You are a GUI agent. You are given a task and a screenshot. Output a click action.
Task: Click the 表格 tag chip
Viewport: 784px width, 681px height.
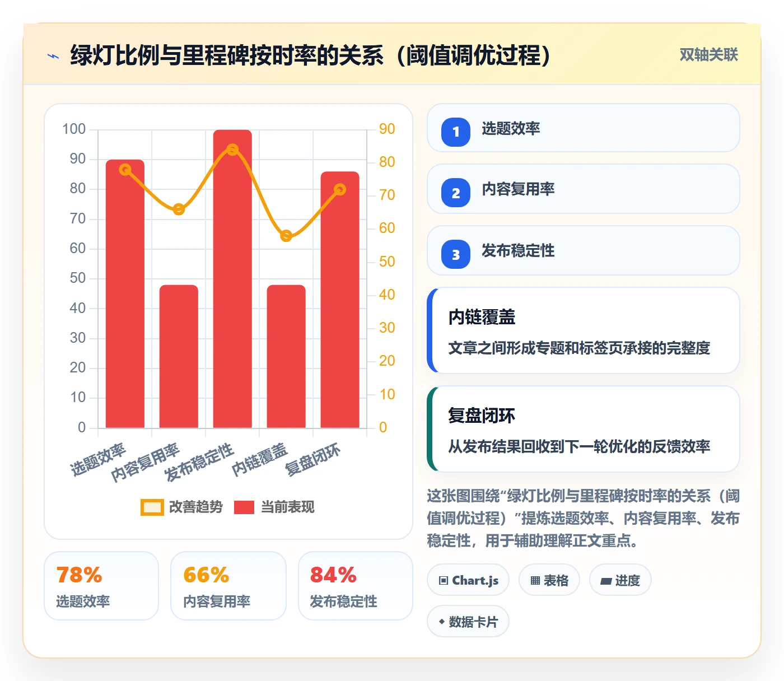pos(549,580)
